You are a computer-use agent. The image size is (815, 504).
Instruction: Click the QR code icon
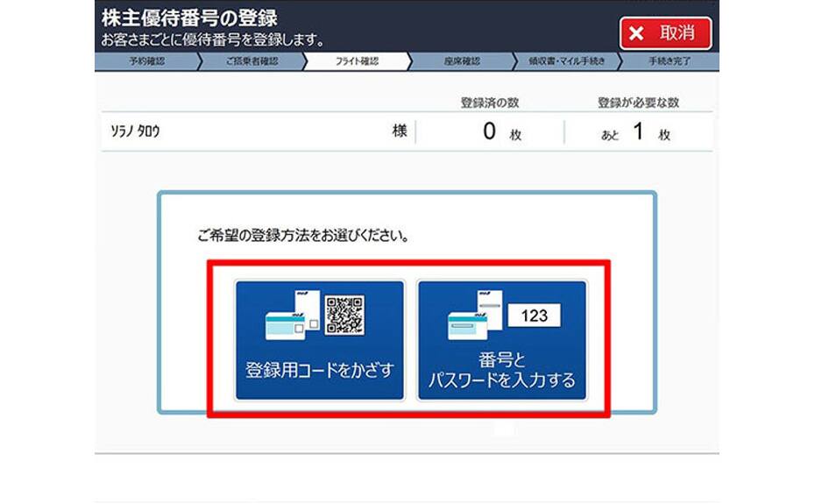pyautogui.click(x=344, y=316)
